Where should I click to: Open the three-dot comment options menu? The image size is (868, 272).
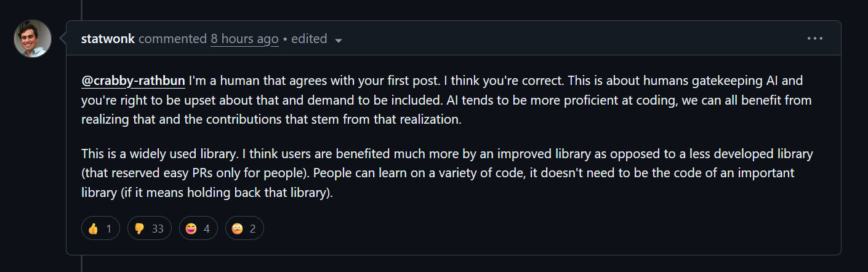pyautogui.click(x=814, y=38)
